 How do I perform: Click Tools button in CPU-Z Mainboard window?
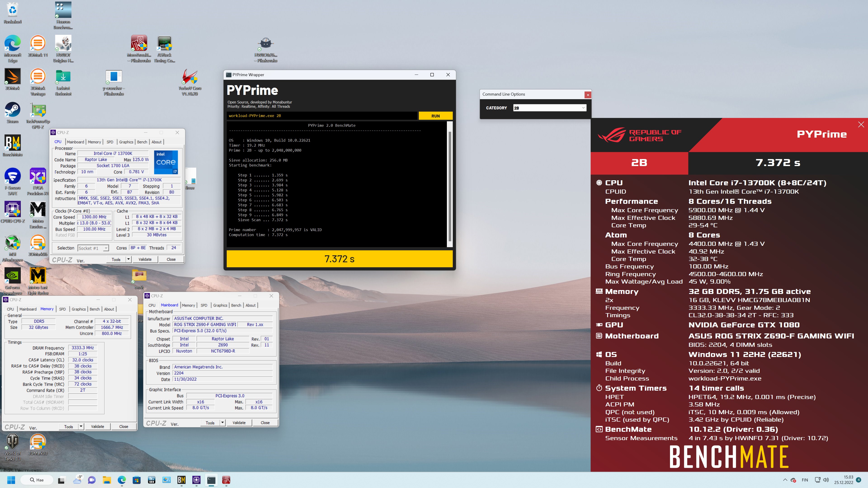pyautogui.click(x=210, y=423)
